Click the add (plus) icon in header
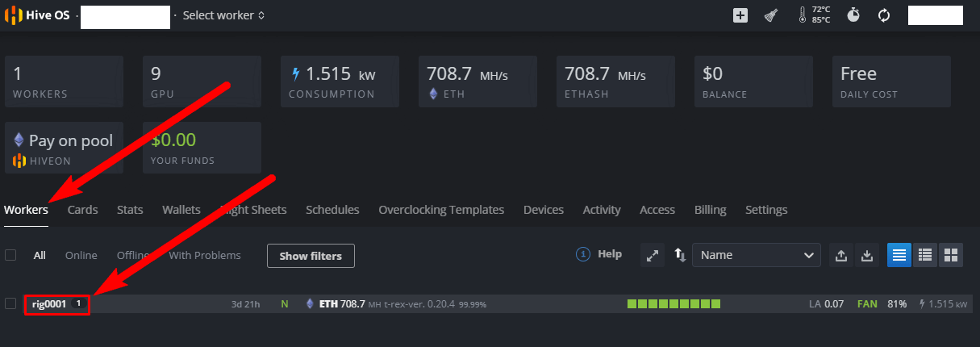Image resolution: width=980 pixels, height=347 pixels. pos(740,15)
